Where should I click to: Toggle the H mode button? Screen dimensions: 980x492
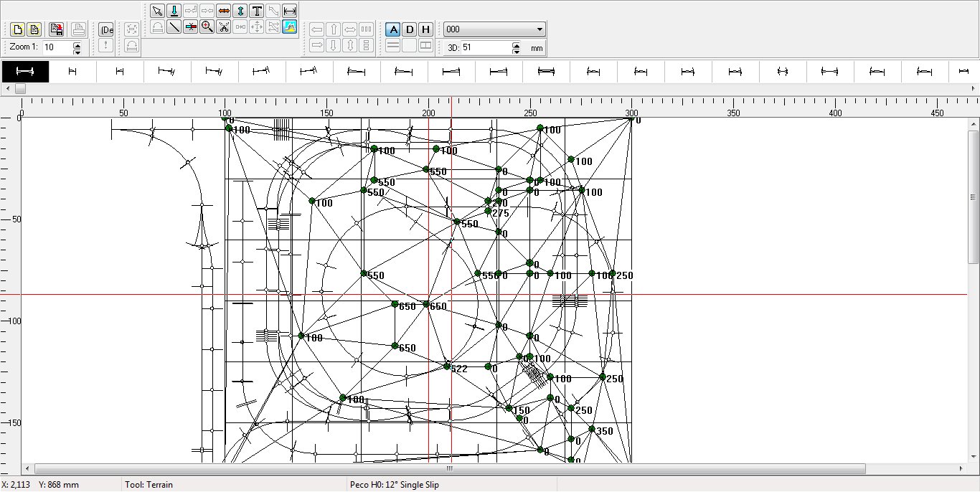pos(425,29)
